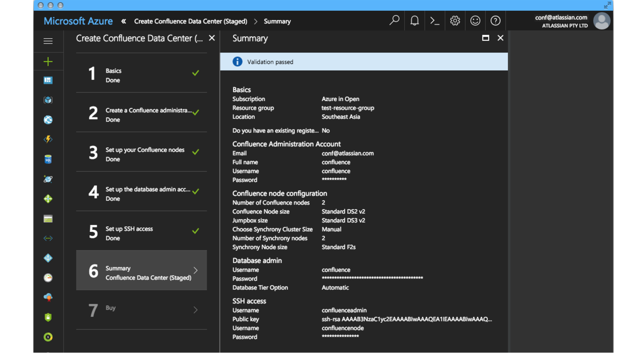Click conf@atlassian.com account label in header
Screen dimensions: 644x353
(x=561, y=18)
